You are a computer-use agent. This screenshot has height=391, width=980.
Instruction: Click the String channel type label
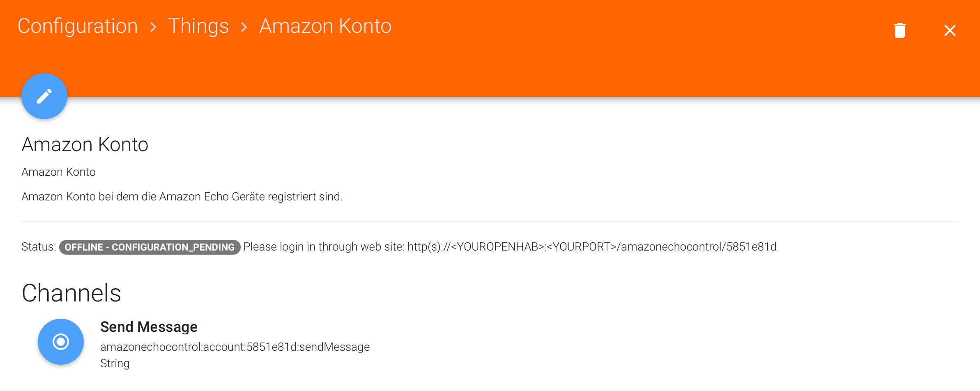click(115, 363)
